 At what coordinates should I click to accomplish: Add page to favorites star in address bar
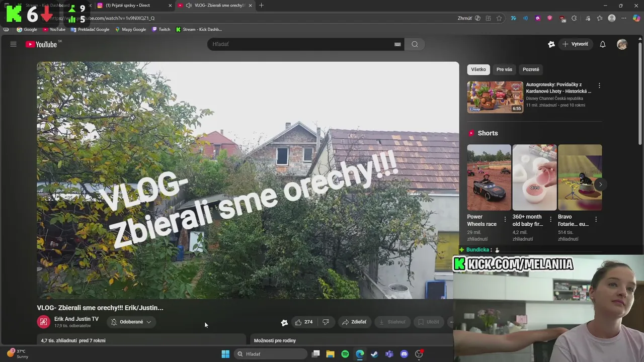[499, 18]
